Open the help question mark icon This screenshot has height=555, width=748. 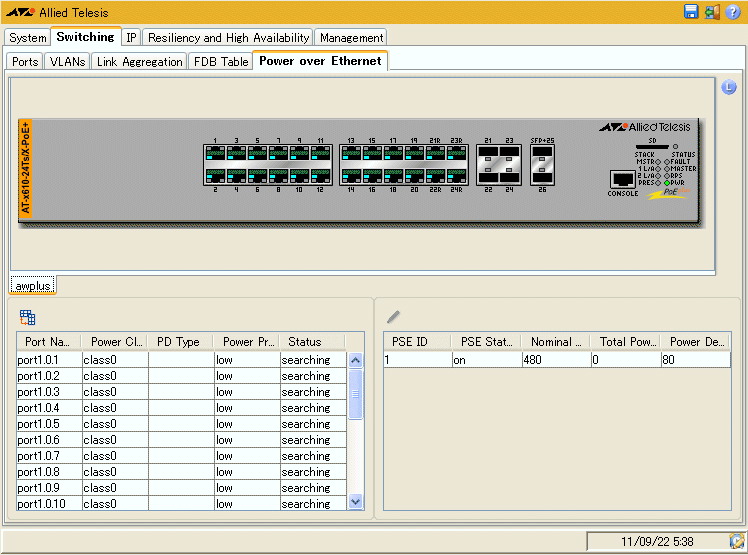click(732, 11)
